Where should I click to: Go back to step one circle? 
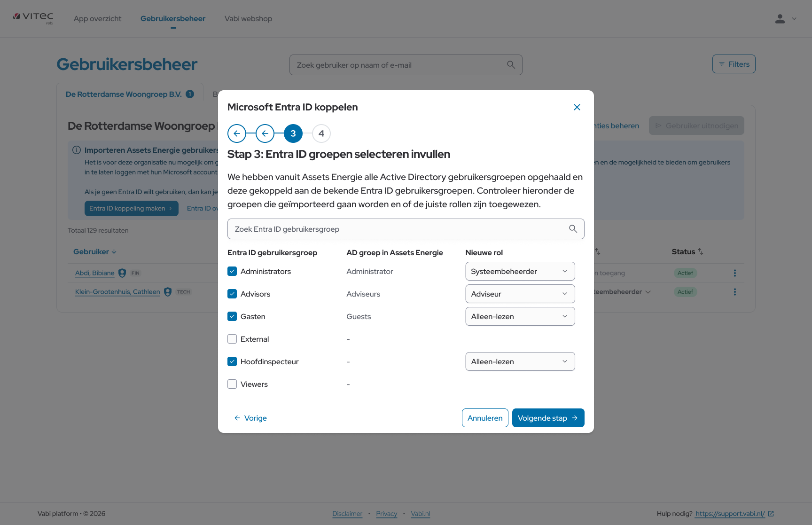click(x=237, y=133)
